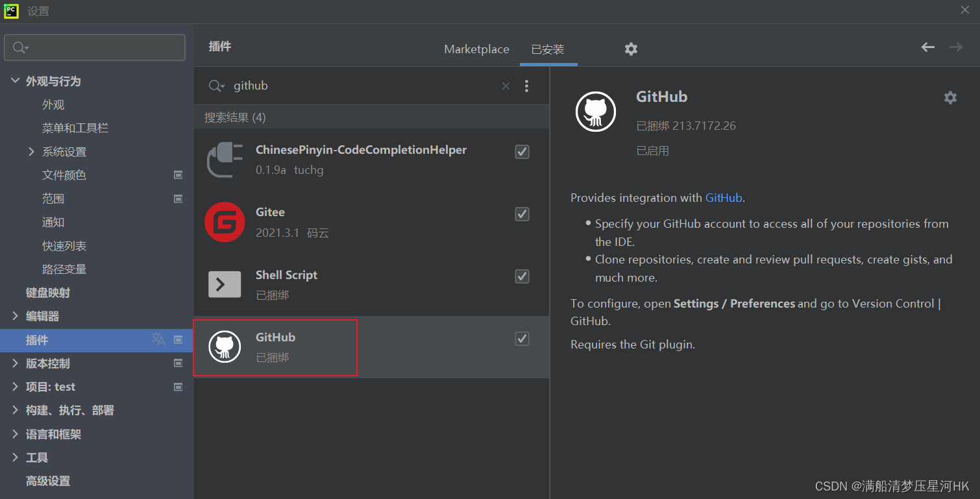980x499 pixels.
Task: Close the settings dialog window
Action: [x=965, y=10]
